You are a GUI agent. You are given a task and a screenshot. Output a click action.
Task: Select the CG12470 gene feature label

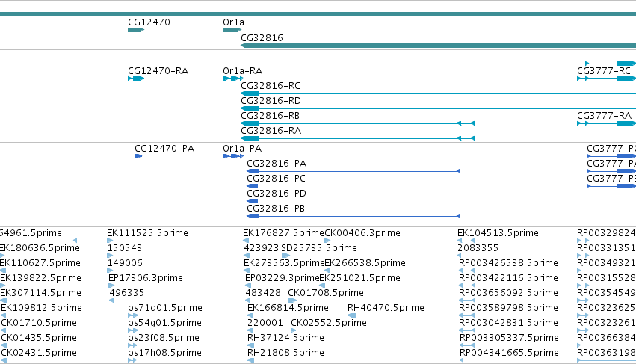pyautogui.click(x=149, y=22)
